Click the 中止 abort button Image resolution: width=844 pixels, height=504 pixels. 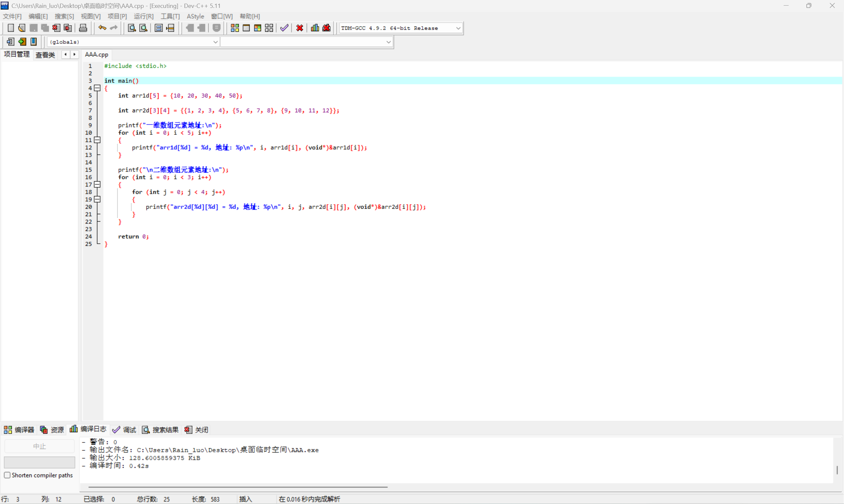[40, 446]
